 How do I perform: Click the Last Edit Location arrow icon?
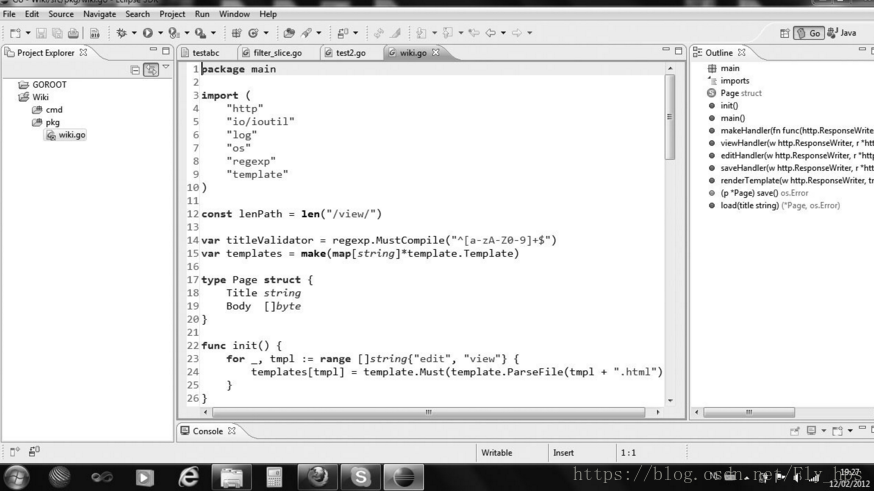(x=474, y=33)
